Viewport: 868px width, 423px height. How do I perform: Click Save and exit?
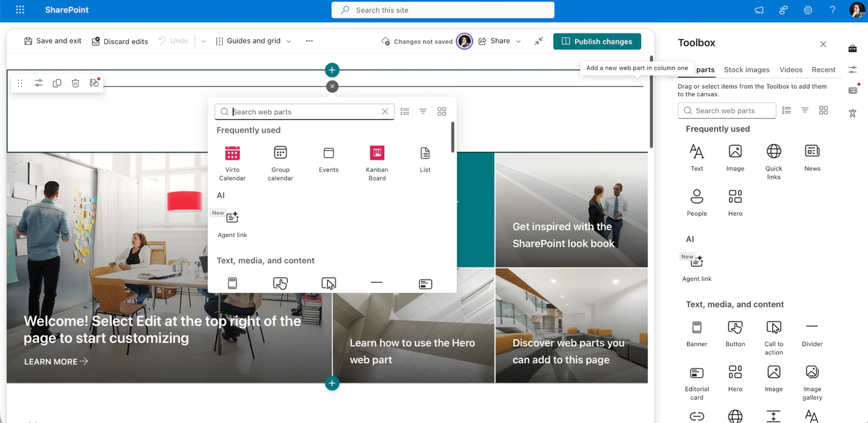[x=53, y=41]
